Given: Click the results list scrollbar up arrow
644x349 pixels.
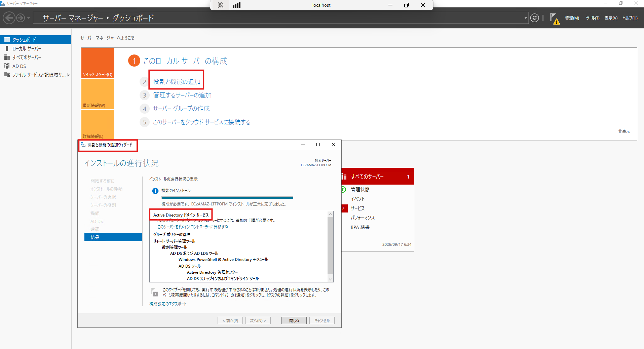Looking at the screenshot, I should pos(330,214).
